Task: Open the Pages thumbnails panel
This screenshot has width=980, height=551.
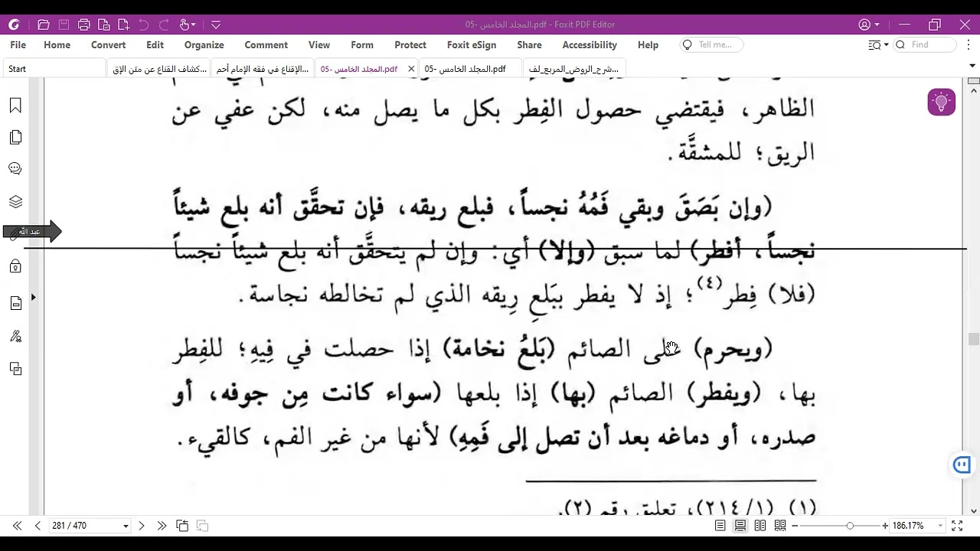Action: [x=15, y=138]
